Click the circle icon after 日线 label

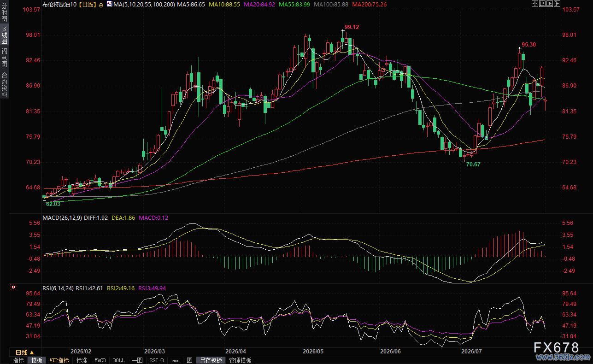point(101,5)
